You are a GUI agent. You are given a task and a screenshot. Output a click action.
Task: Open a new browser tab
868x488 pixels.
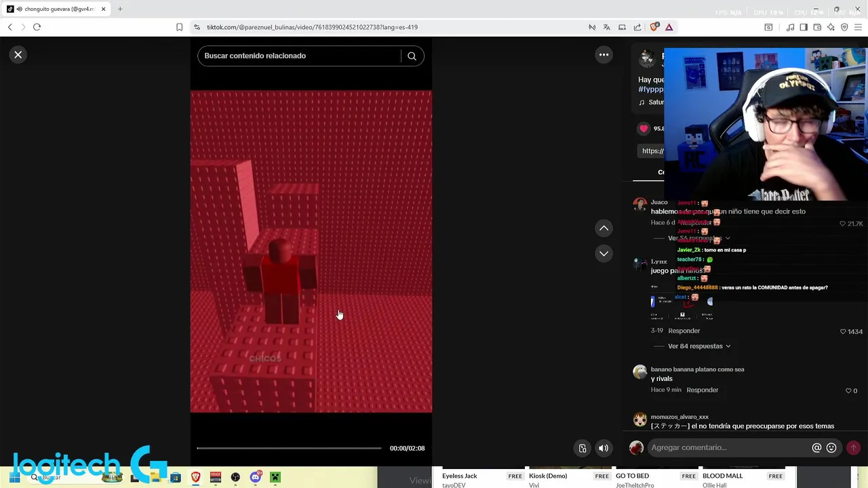point(120,9)
